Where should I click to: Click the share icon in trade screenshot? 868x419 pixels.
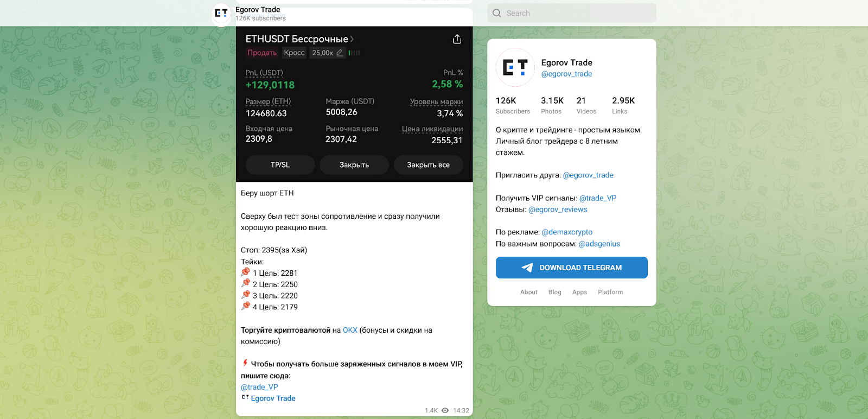(x=457, y=39)
